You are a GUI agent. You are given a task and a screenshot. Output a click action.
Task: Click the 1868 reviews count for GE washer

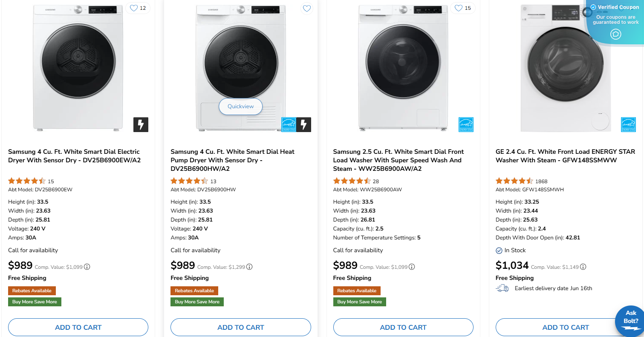(541, 181)
